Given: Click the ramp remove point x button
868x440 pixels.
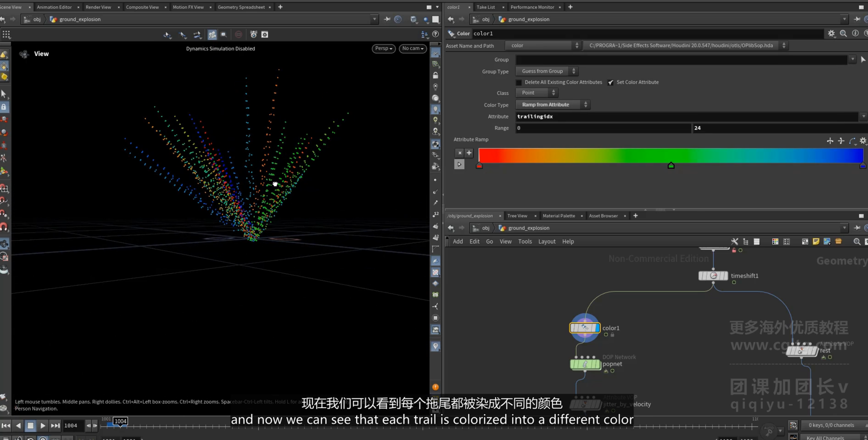Looking at the screenshot, I should pos(460,153).
